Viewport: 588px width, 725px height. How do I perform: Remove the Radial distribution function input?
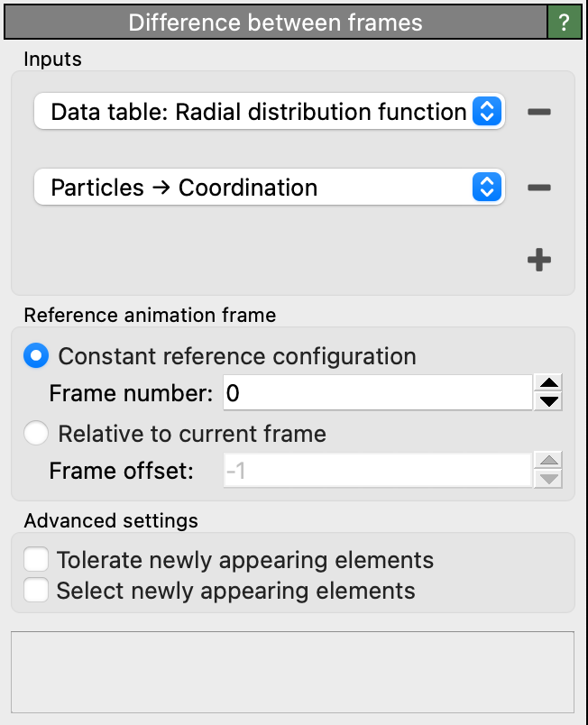(x=539, y=113)
